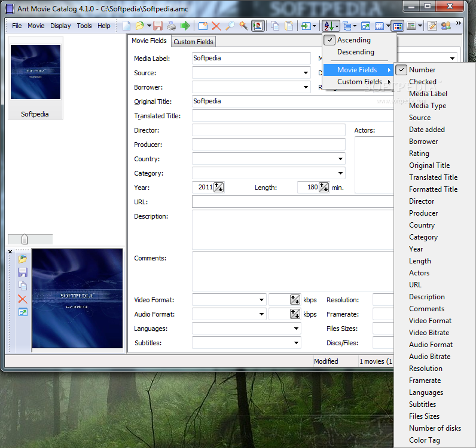Open the Video Format dropdown
Image resolution: width=476 pixels, height=448 pixels.
261,300
